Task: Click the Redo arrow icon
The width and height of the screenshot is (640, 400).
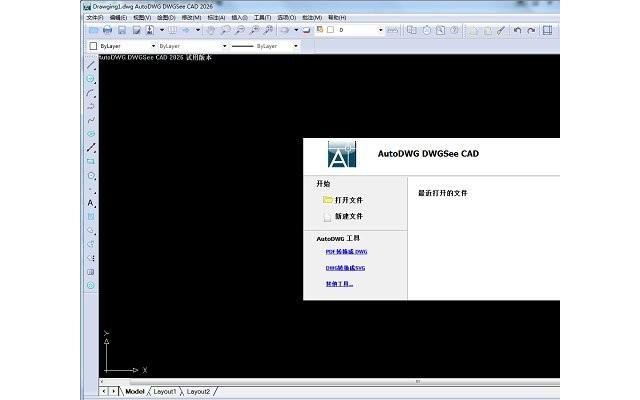Action: click(531, 30)
